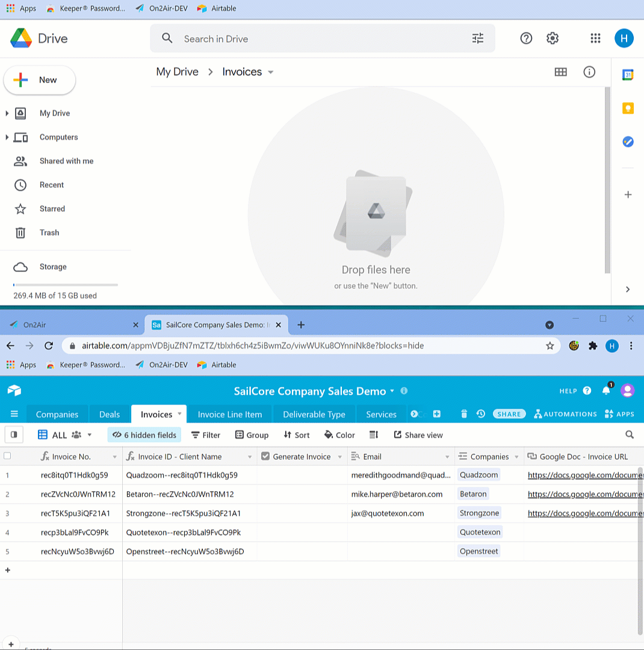Open search in the Airtable view bar
Viewport: 644px width, 650px height.
(630, 435)
